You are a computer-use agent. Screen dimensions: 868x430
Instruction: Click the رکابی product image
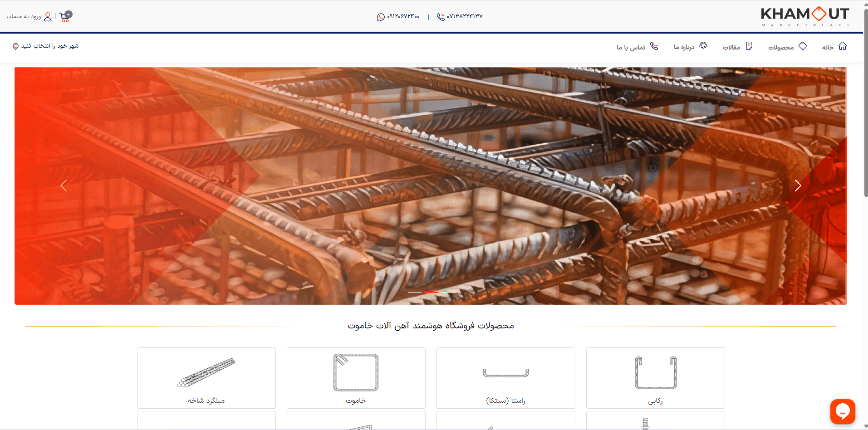point(656,372)
